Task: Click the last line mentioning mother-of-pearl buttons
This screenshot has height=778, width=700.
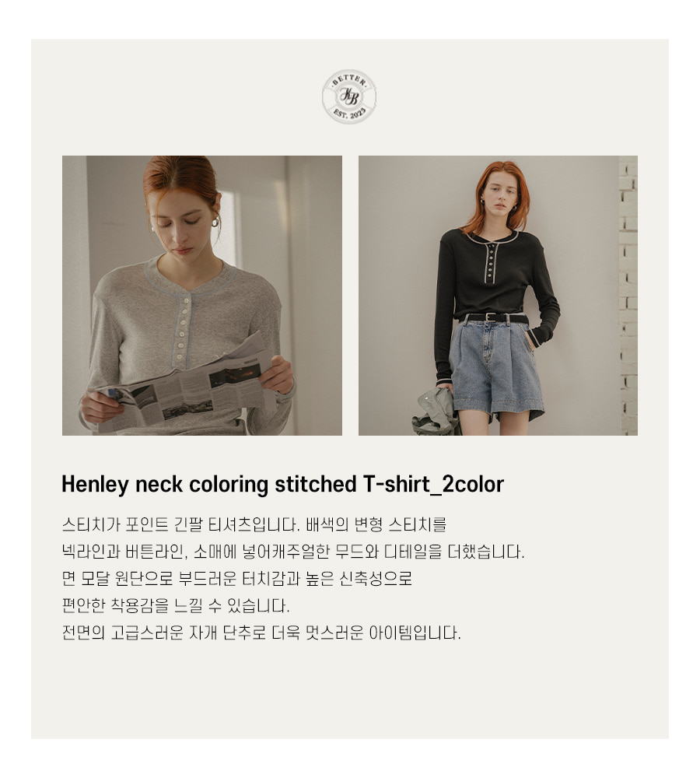Action: (x=261, y=633)
